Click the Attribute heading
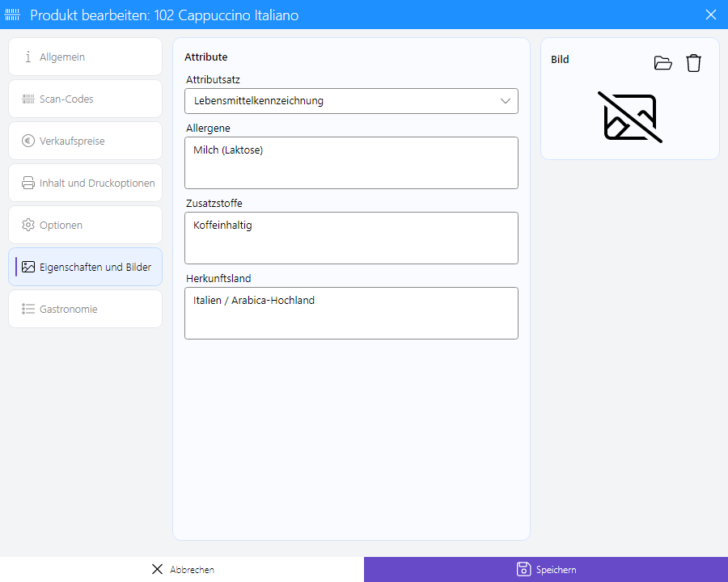728x582 pixels. [206, 57]
